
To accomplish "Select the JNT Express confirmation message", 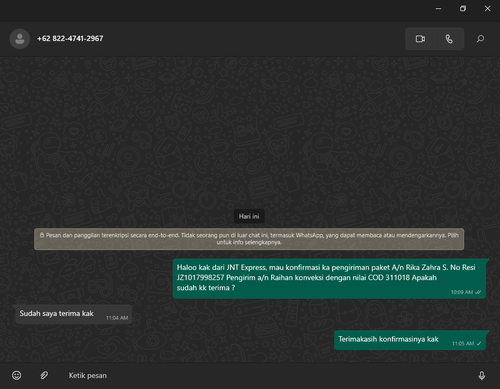I will pos(329,278).
